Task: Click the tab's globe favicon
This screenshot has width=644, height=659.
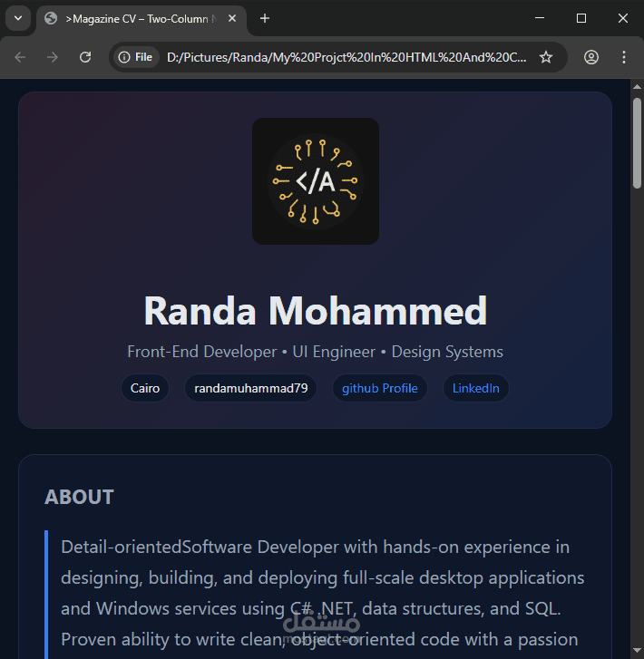Action: click(x=51, y=18)
